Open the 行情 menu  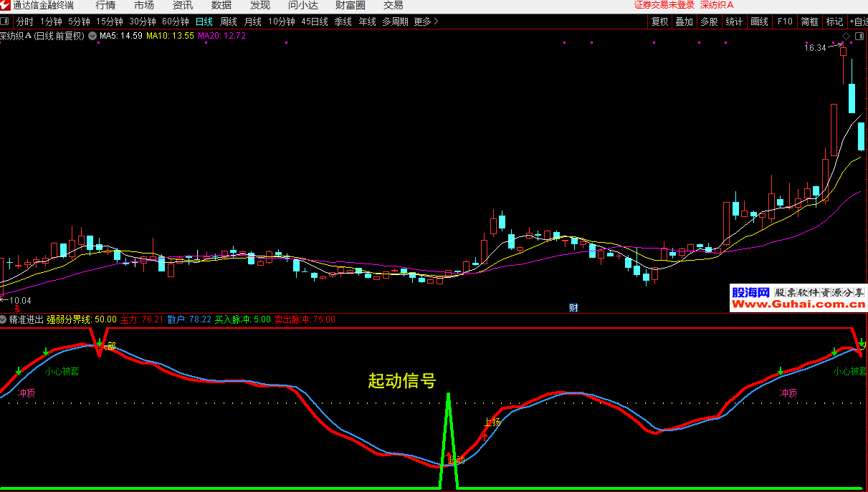click(x=105, y=6)
